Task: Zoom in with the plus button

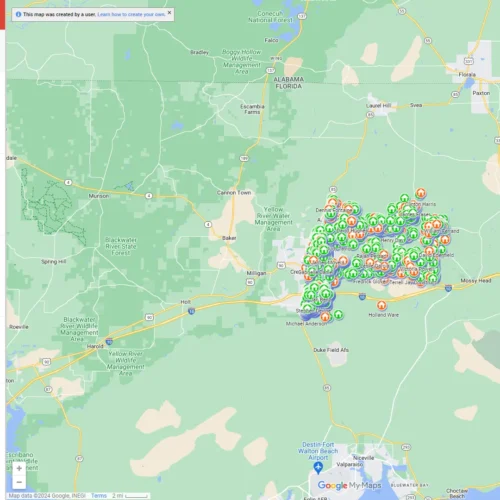Action: point(19,468)
